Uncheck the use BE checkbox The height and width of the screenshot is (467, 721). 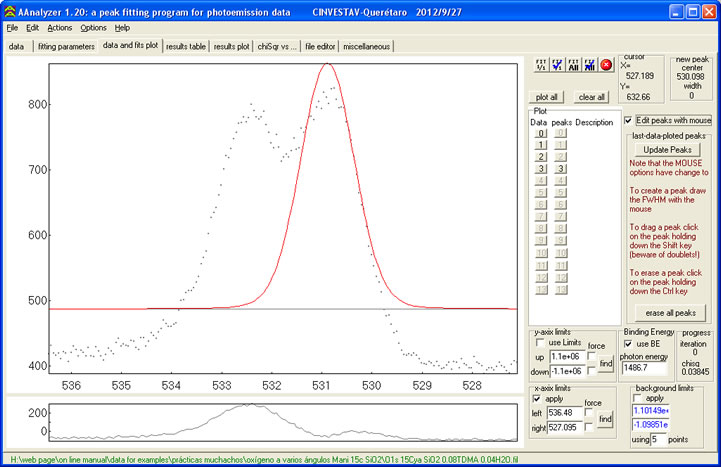pos(630,344)
